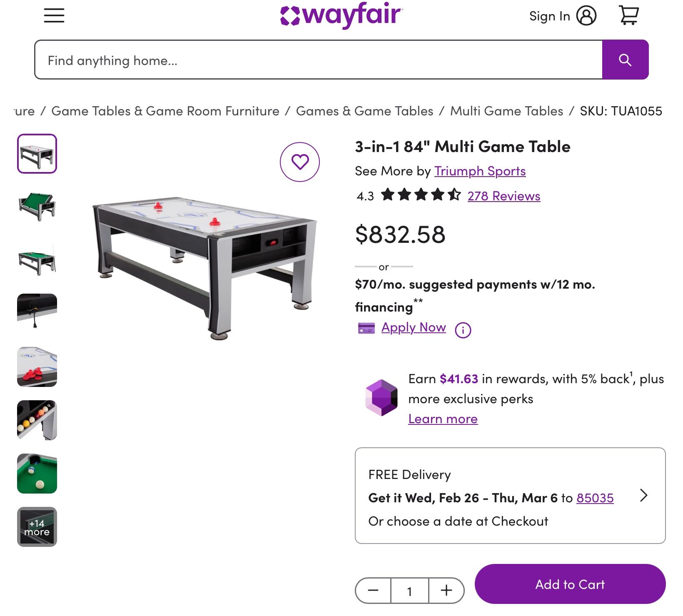Reveal remaining photos via +14 more
This screenshot has height=616, width=683.
[x=37, y=526]
